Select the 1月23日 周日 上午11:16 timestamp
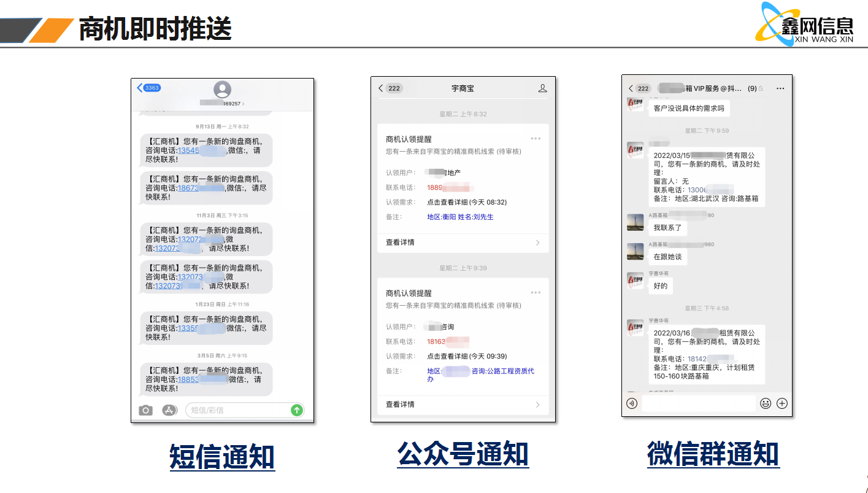 [222, 305]
